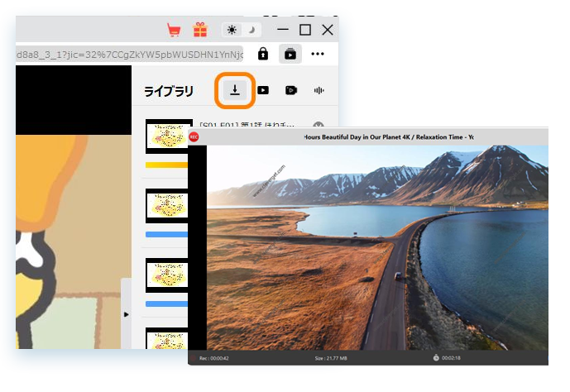The image size is (570, 392).
Task: Click the ライブラリ panel heading
Action: pyautogui.click(x=169, y=91)
